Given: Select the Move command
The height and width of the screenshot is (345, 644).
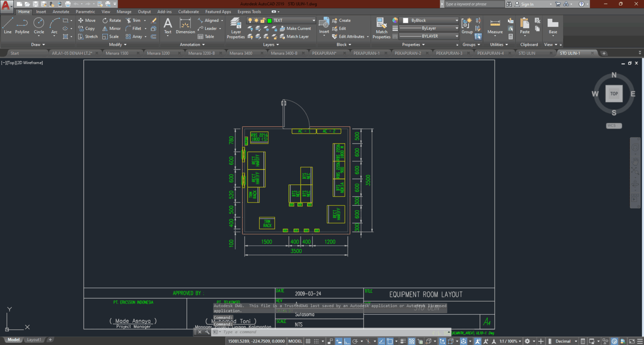Looking at the screenshot, I should pos(87,20).
